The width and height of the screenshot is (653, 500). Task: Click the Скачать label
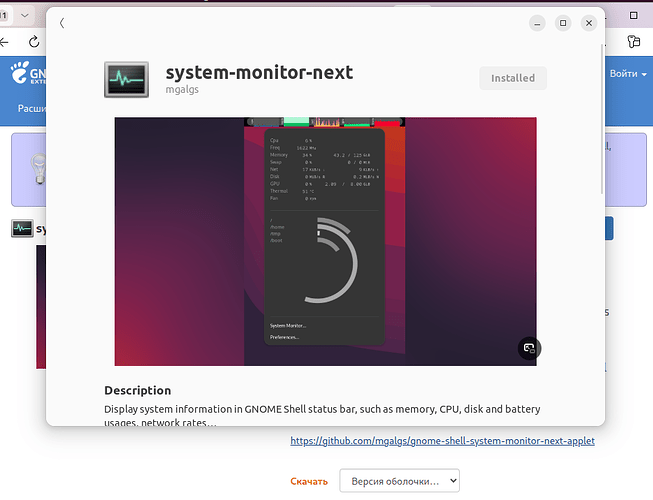[x=309, y=481]
